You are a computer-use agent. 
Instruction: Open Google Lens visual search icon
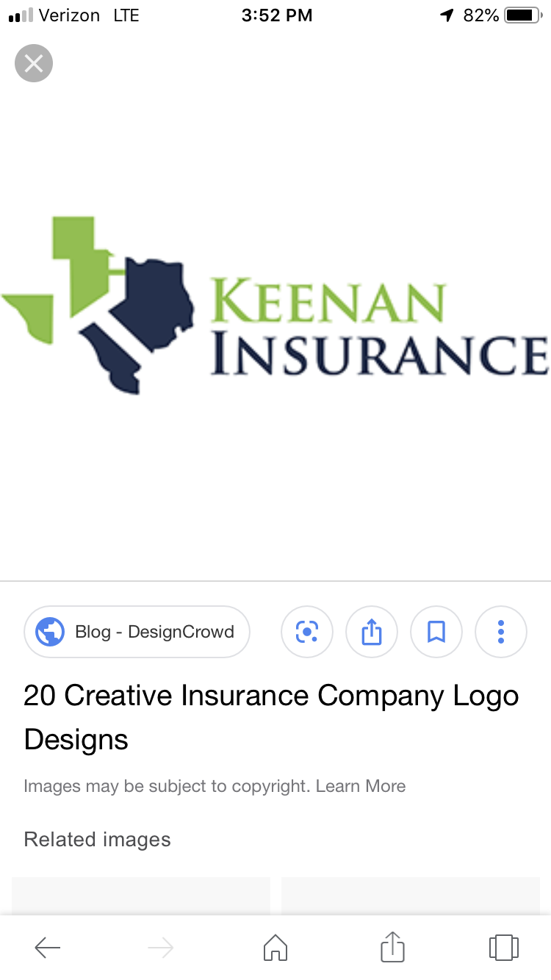point(307,631)
